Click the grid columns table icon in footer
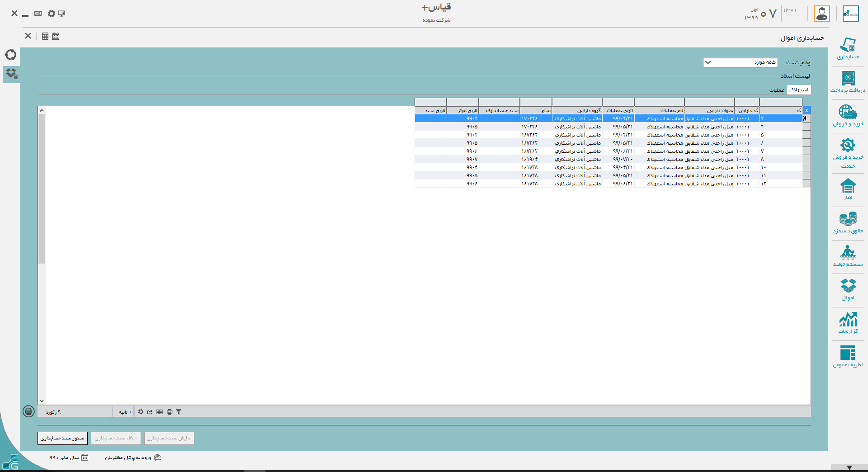The height and width of the screenshot is (472, 868). pyautogui.click(x=160, y=412)
